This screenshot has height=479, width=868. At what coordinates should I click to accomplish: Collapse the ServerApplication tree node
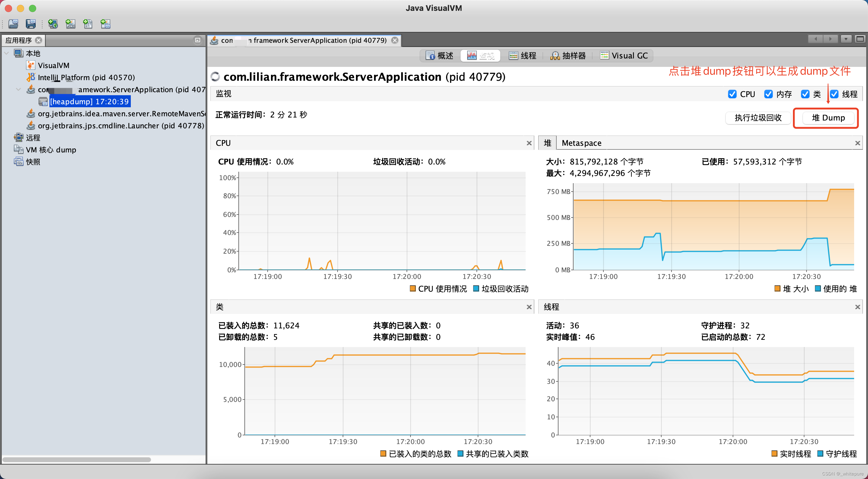18,89
